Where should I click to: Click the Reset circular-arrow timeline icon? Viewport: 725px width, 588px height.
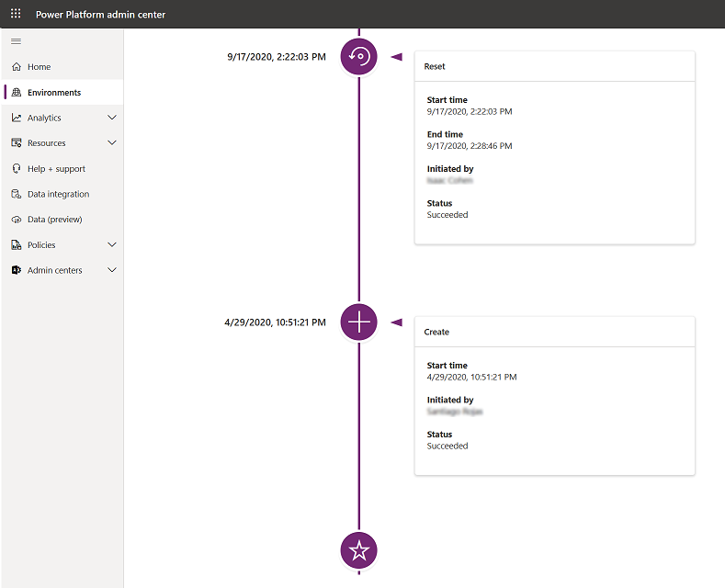(358, 56)
